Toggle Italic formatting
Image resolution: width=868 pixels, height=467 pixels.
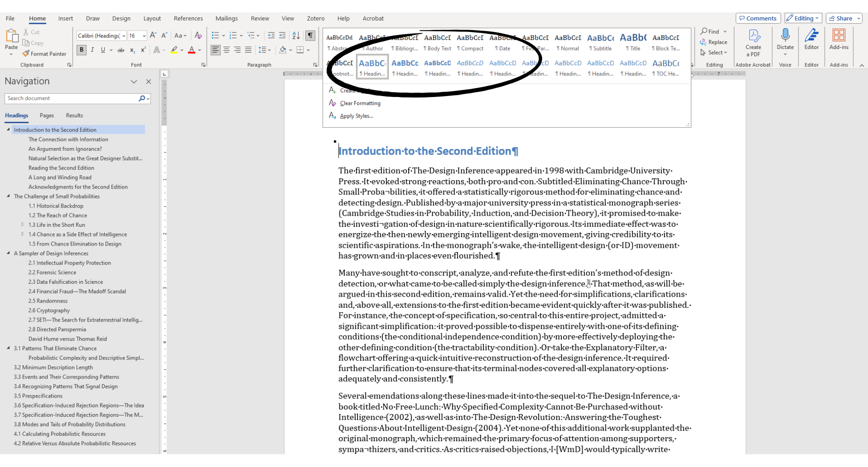[92, 50]
